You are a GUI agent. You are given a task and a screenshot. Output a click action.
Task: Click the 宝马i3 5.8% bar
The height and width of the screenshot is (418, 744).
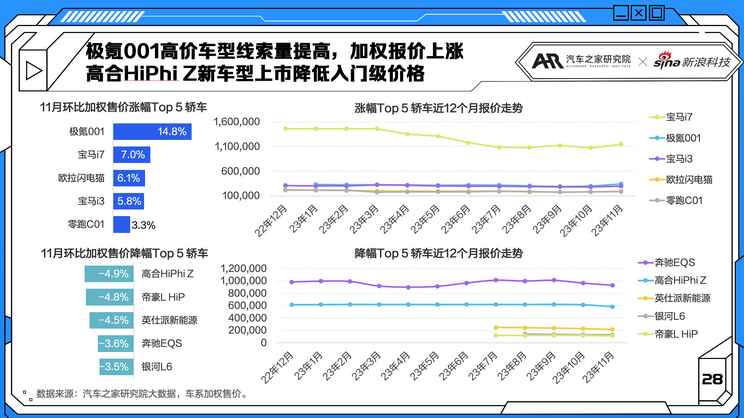[128, 201]
